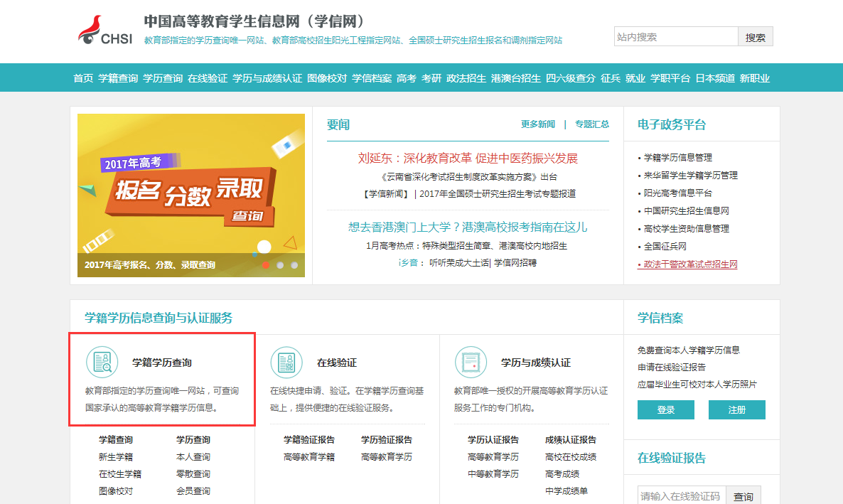Click the 学历与成绩认证 certificate icon
Image resolution: width=843 pixels, height=504 pixels.
coord(471,362)
